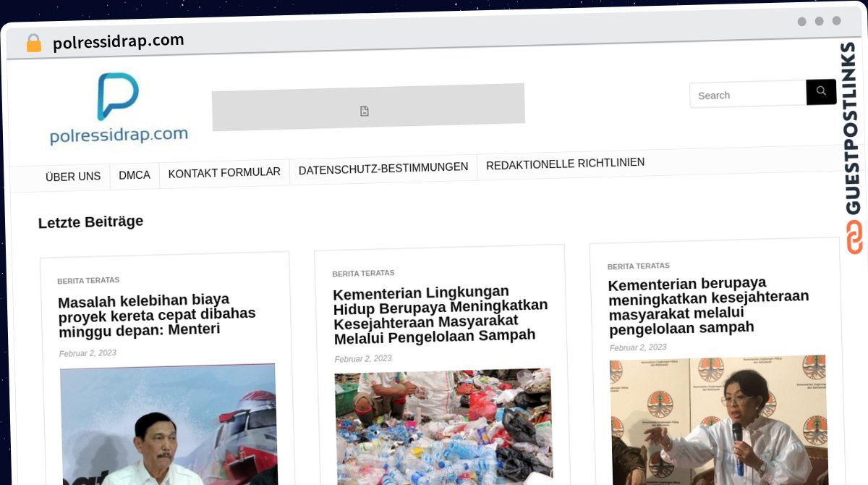Click the Letzte Beiträge heading
Image resolution: width=868 pixels, height=485 pixels.
pos(90,222)
